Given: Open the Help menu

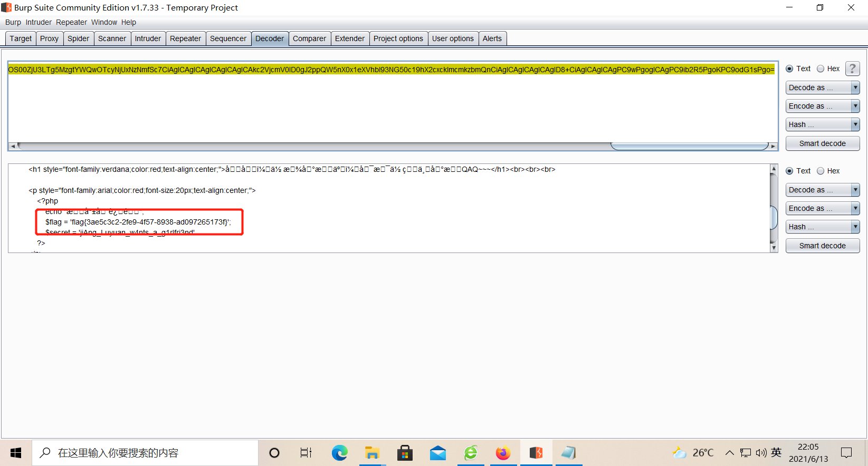Looking at the screenshot, I should tap(129, 22).
